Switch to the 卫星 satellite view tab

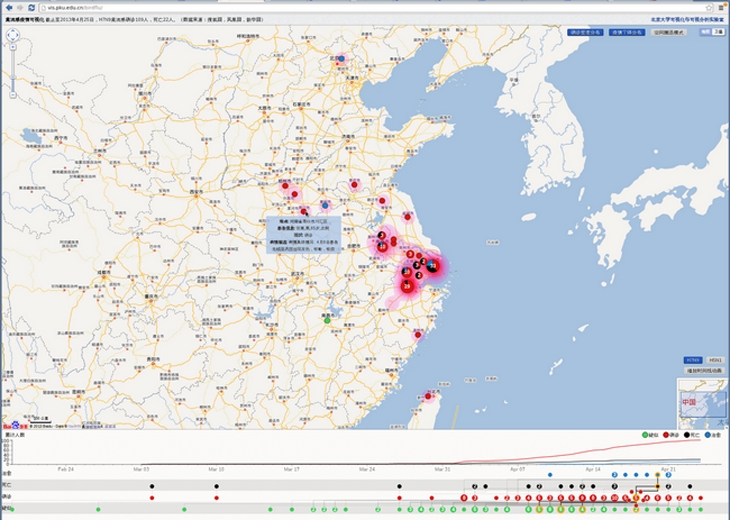point(718,32)
